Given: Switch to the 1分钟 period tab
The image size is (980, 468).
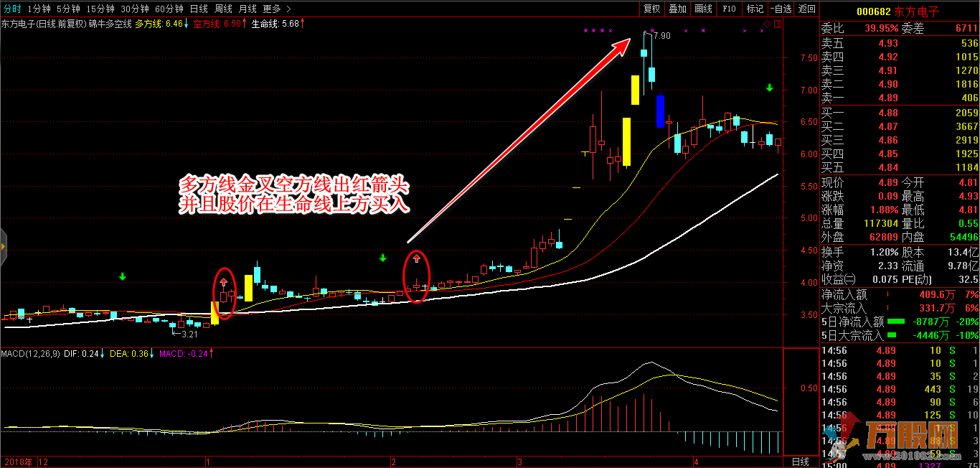Looking at the screenshot, I should [x=39, y=9].
